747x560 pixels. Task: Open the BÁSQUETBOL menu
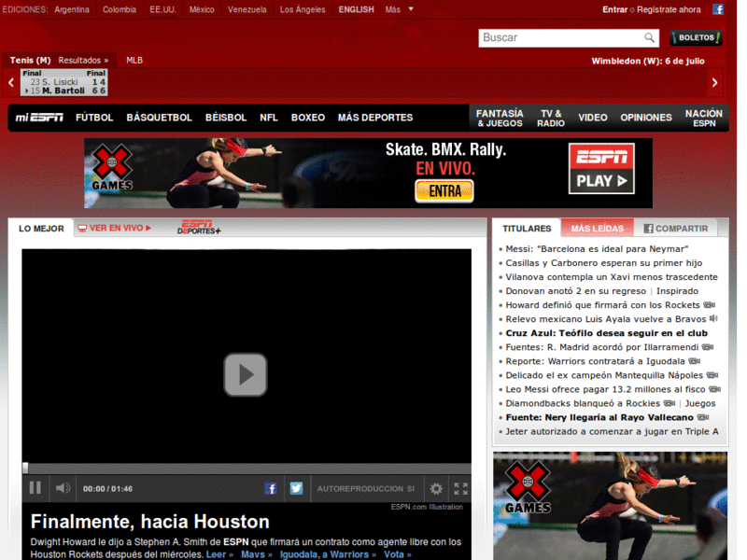[x=159, y=118]
